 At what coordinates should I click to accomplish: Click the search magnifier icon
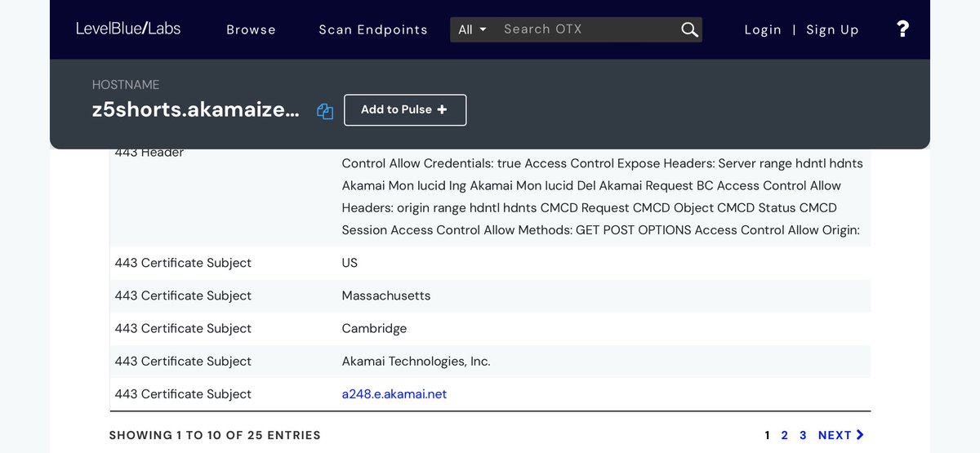689,30
